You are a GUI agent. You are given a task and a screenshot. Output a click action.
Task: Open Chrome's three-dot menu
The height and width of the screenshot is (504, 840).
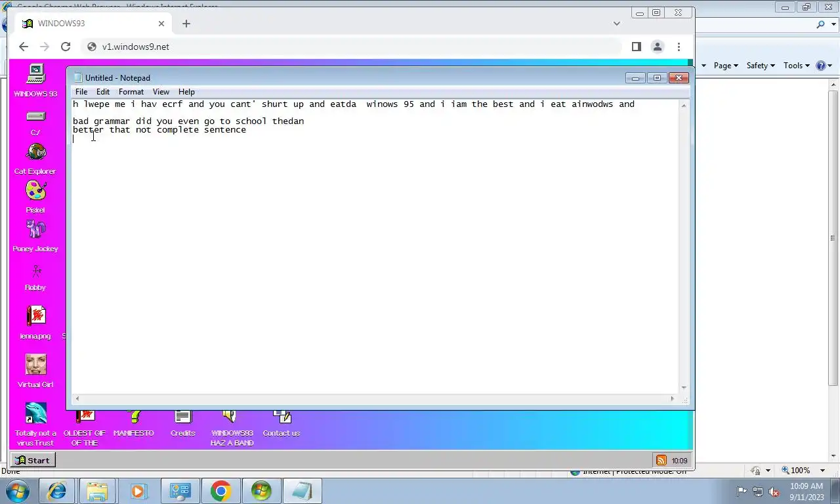pos(679,47)
